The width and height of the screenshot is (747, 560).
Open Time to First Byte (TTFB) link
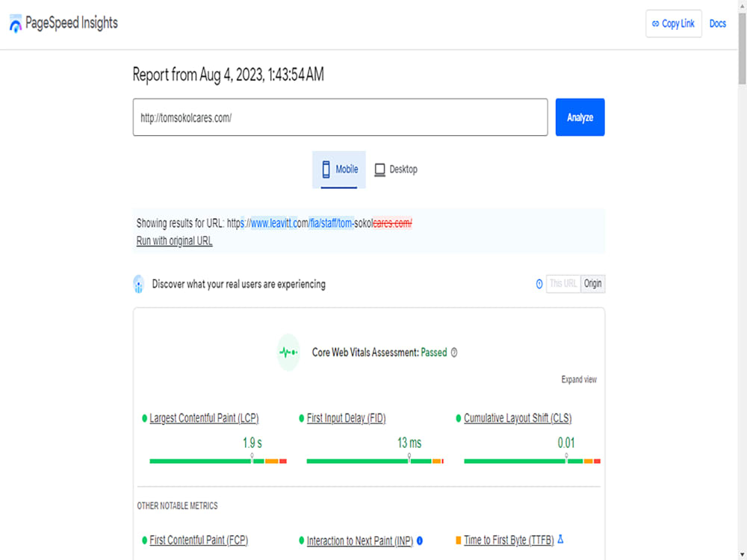[509, 540]
